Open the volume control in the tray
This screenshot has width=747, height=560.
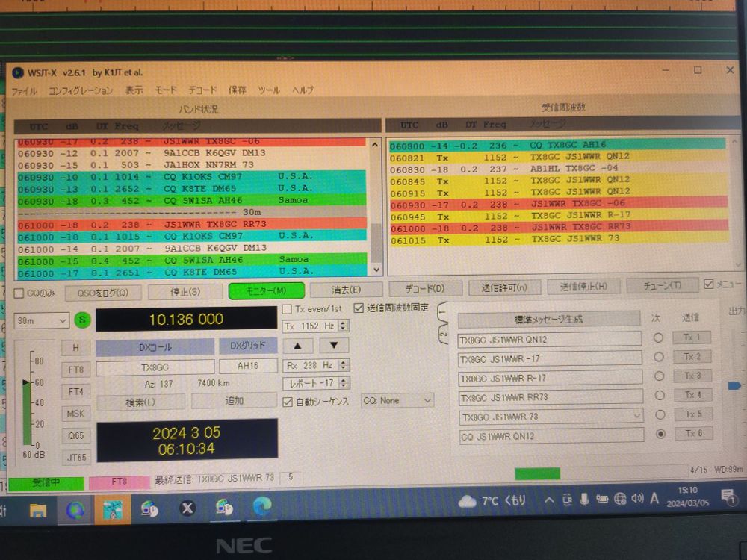point(637,498)
